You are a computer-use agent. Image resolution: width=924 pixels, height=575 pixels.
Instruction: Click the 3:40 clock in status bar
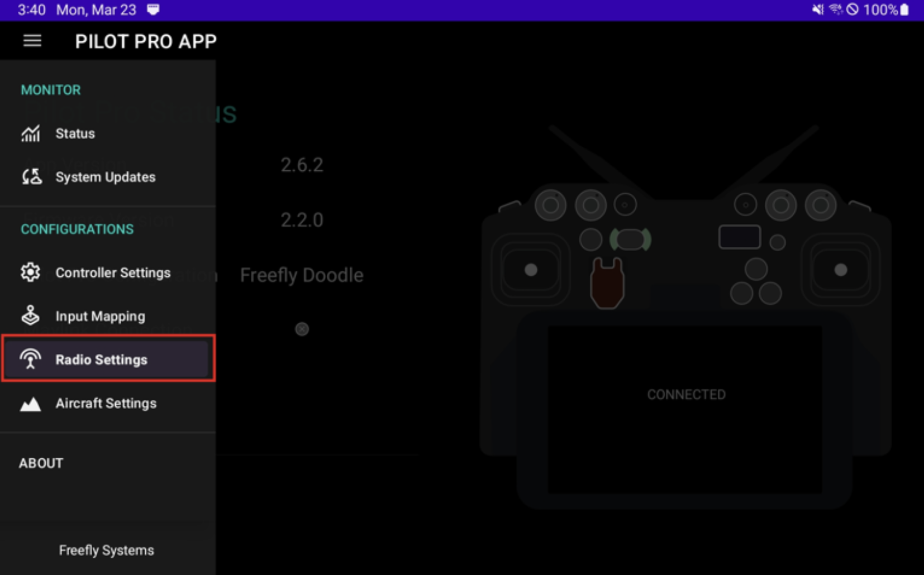tap(31, 10)
